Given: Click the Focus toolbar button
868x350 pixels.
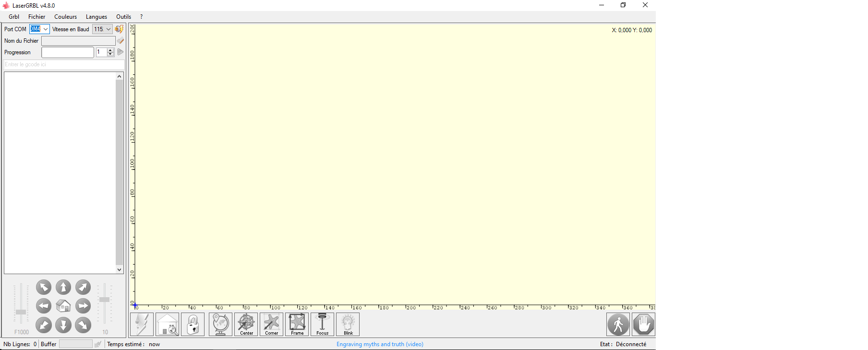Looking at the screenshot, I should tap(323, 325).
